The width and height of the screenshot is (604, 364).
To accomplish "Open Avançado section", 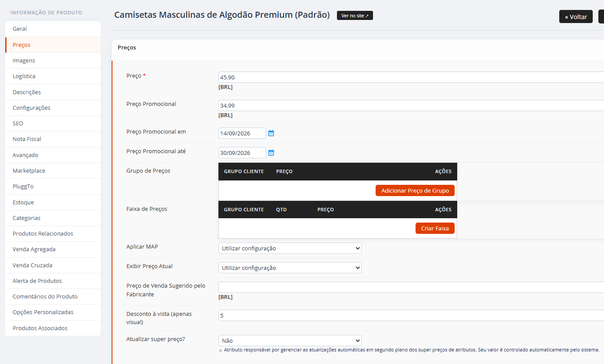I will 53,155.
